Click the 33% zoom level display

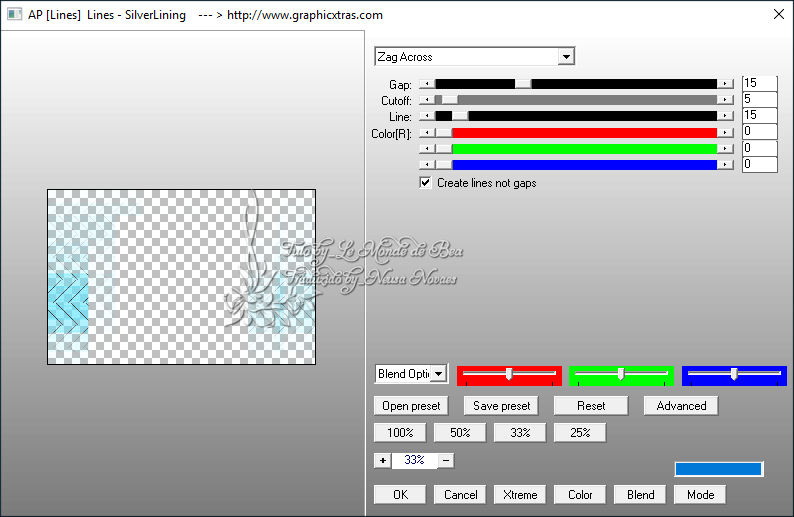pyautogui.click(x=414, y=460)
